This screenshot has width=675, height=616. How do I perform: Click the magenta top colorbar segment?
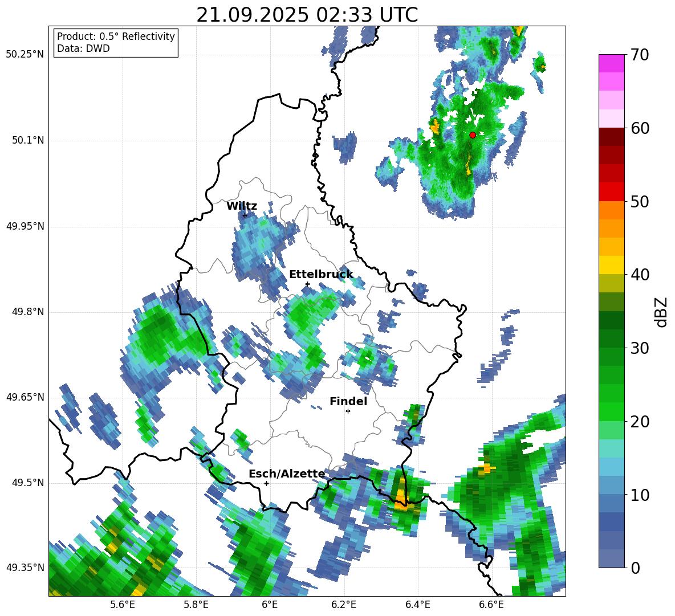point(611,63)
